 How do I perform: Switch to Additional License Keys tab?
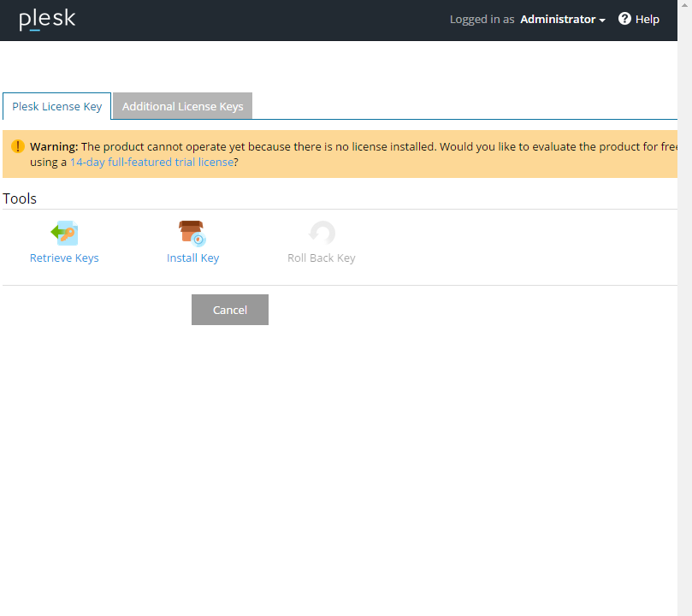pyautogui.click(x=183, y=106)
